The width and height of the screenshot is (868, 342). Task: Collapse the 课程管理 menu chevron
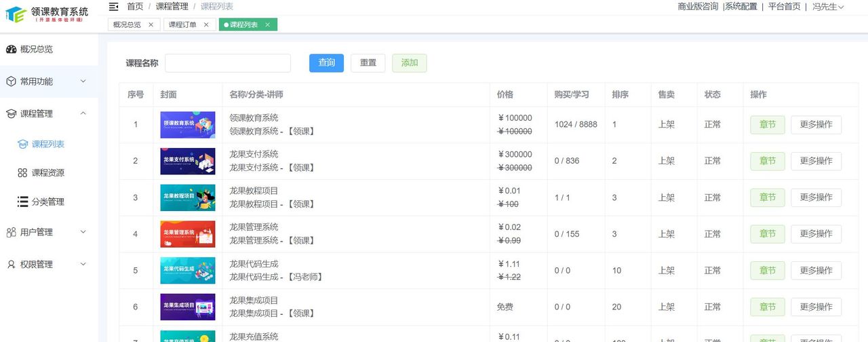(x=83, y=113)
